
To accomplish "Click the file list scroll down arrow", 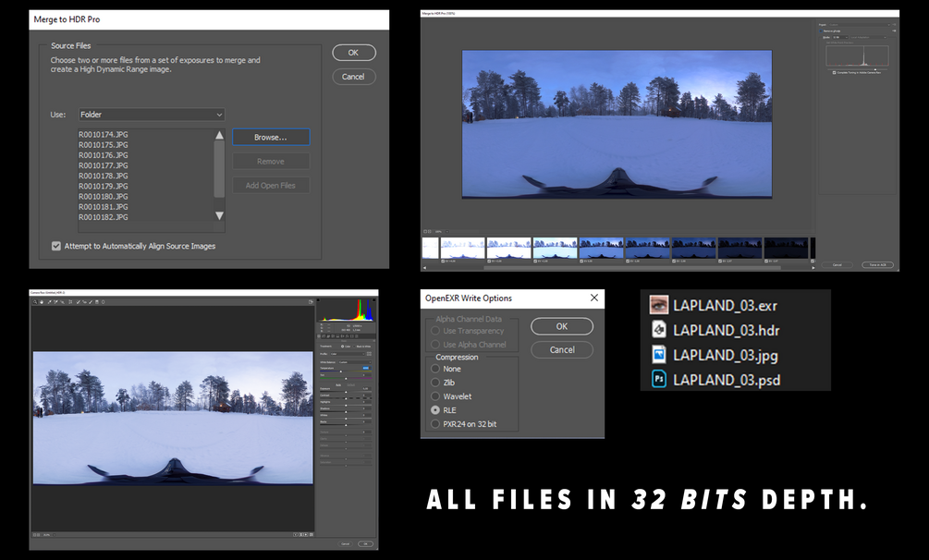I will tap(219, 215).
